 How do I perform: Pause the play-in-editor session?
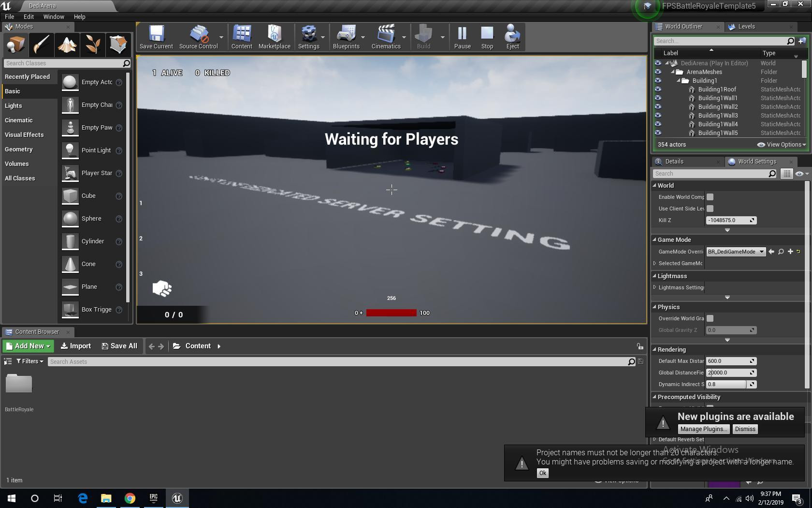tap(462, 37)
